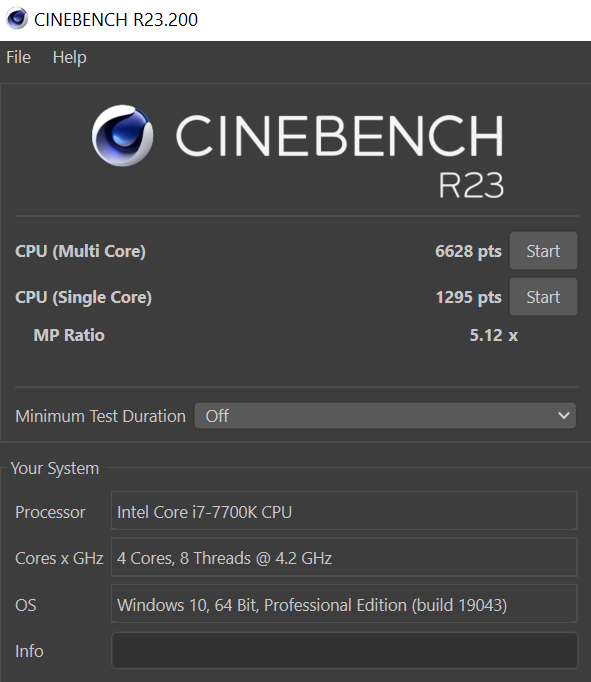This screenshot has width=591, height=682.
Task: Click the 5.12 x MP ratio value
Action: click(494, 335)
